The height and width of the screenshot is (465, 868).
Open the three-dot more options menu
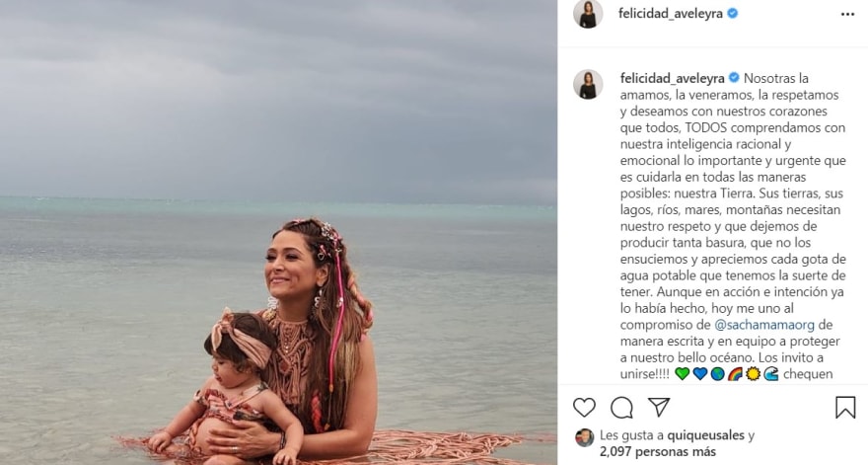847,14
